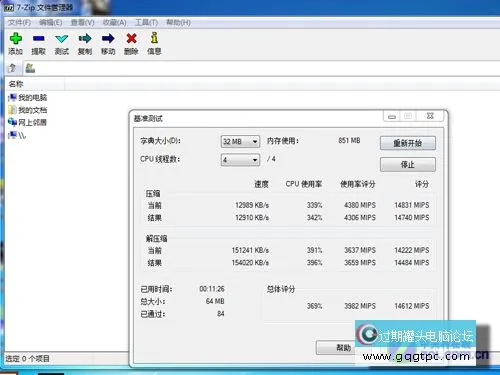This screenshot has height=375, width=500.
Task: Click the compression speed 12989 KB/s value
Action: click(252, 205)
